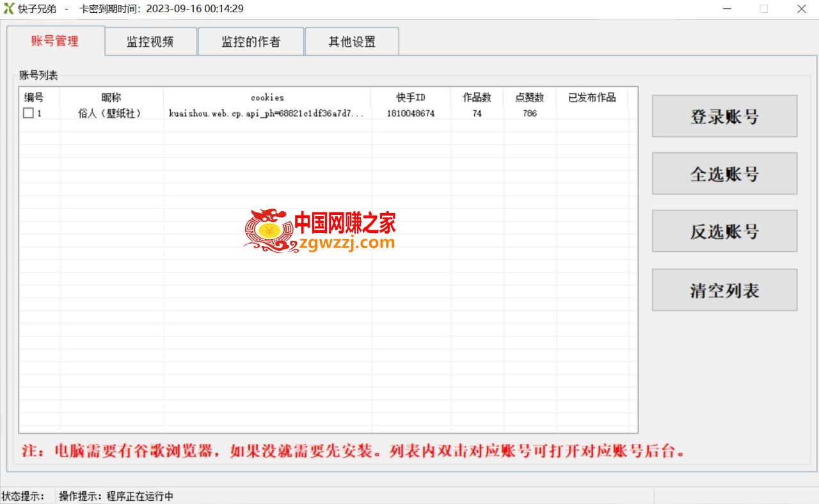Viewport: 819px width, 504px height.
Task: Click the 已发布作品 column header
Action: tap(592, 97)
